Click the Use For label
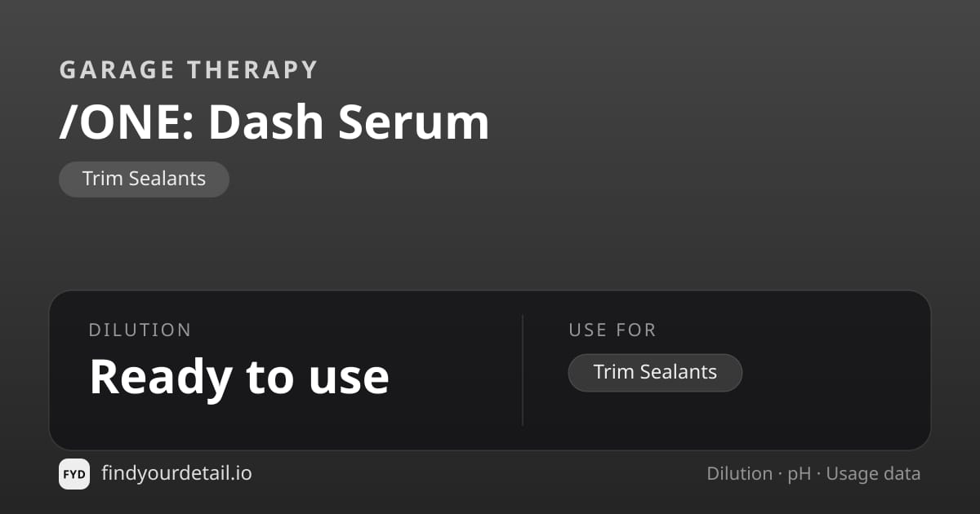980x514 pixels. 612,330
